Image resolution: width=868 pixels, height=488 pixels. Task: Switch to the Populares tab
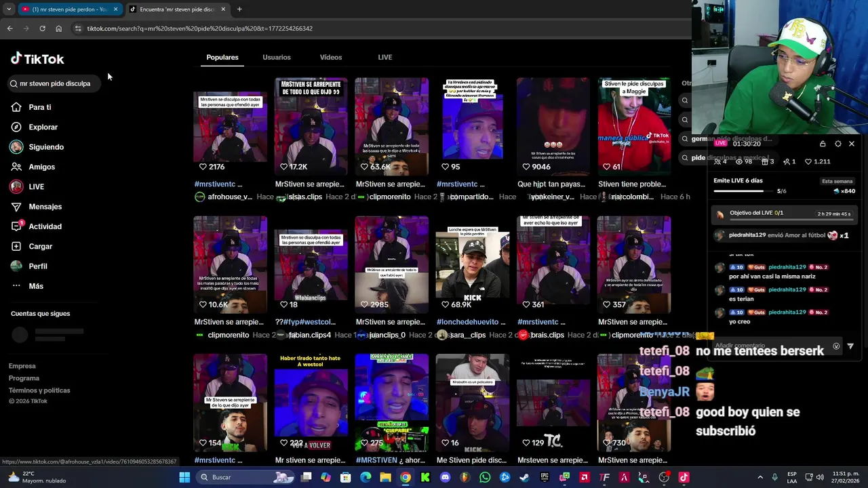(x=222, y=57)
